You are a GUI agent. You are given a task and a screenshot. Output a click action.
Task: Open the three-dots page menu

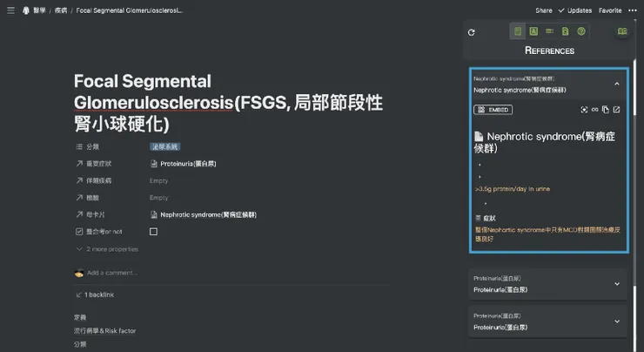coord(633,10)
